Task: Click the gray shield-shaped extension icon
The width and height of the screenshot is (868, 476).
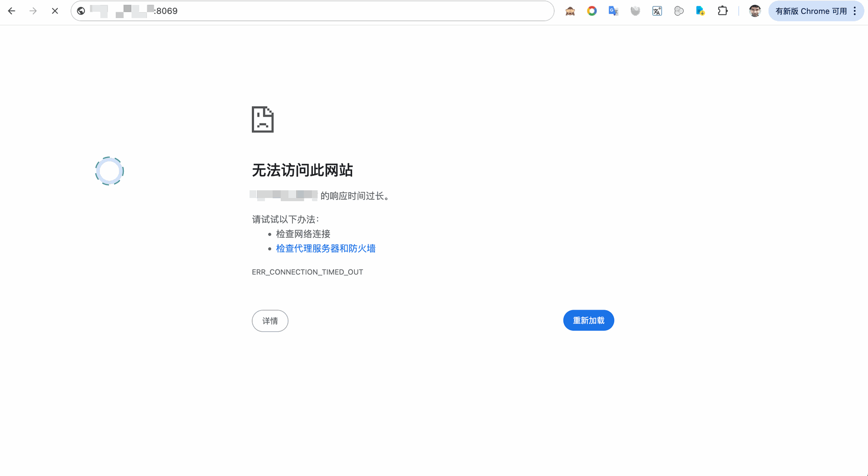Action: tap(635, 11)
